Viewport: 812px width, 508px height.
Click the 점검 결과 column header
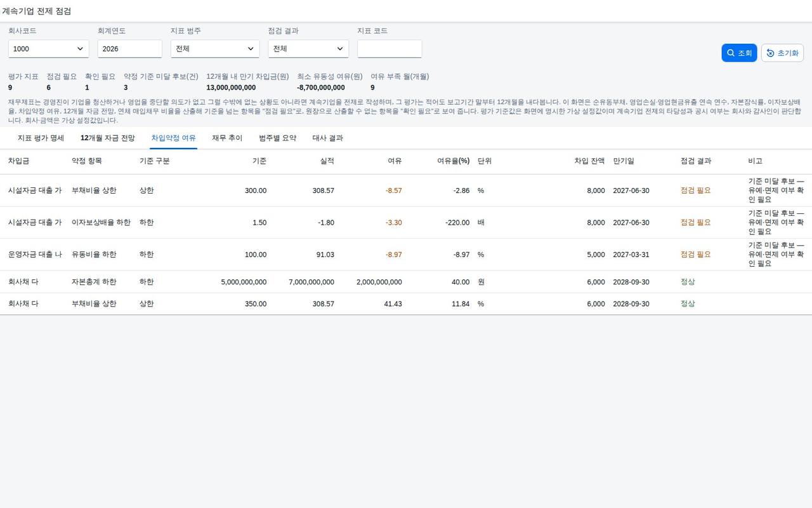coord(696,161)
